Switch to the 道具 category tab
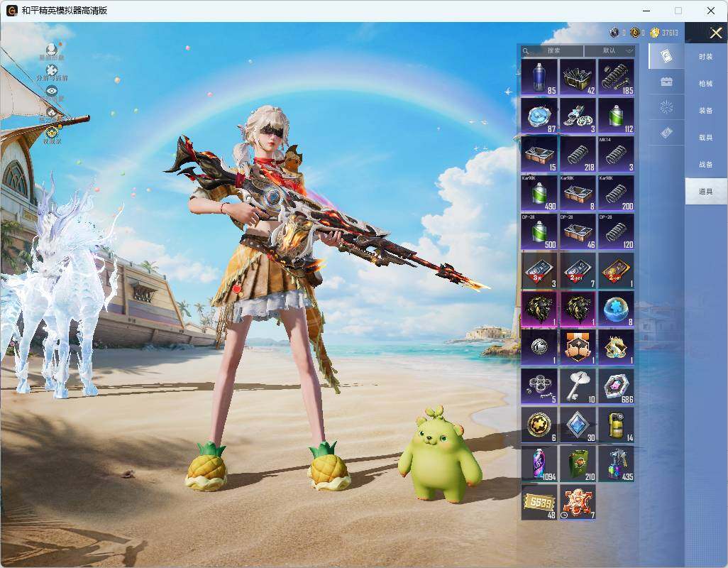 [x=706, y=192]
